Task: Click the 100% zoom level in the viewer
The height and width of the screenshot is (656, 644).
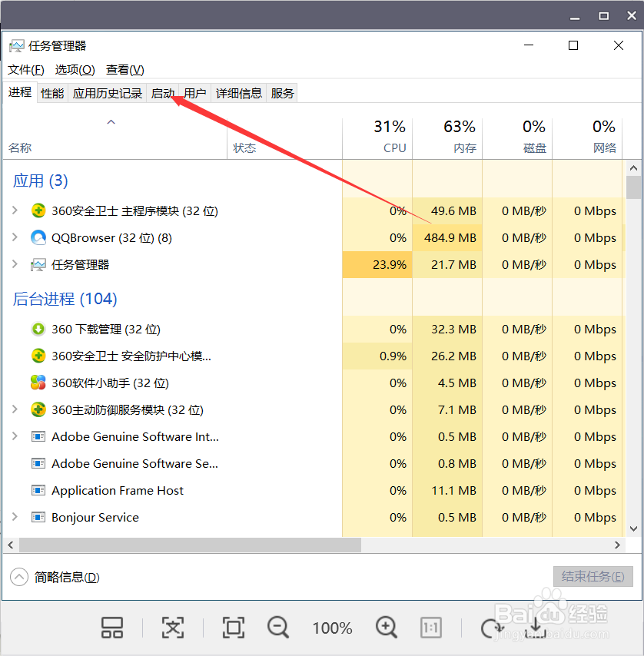Action: pyautogui.click(x=332, y=628)
